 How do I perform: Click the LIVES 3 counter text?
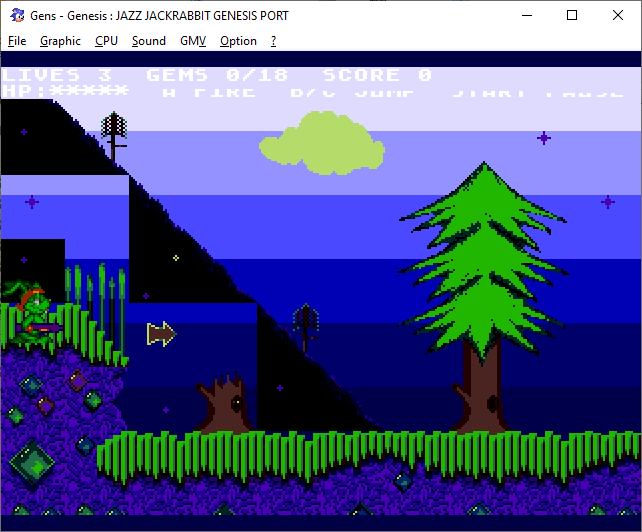pos(57,75)
